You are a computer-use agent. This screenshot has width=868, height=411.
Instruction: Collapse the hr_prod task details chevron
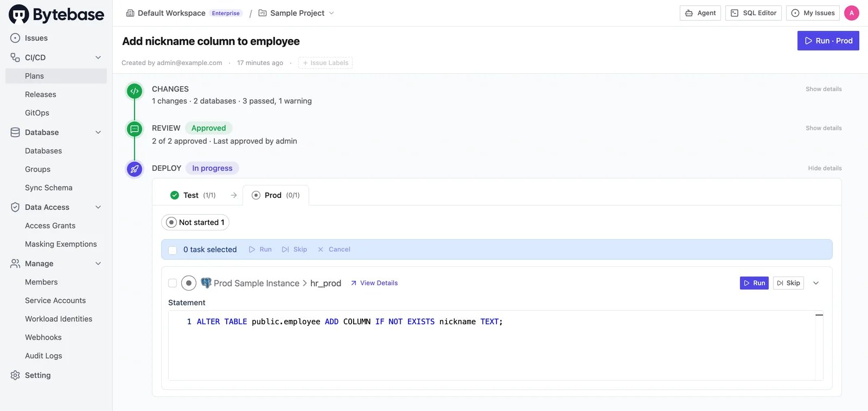pos(816,283)
